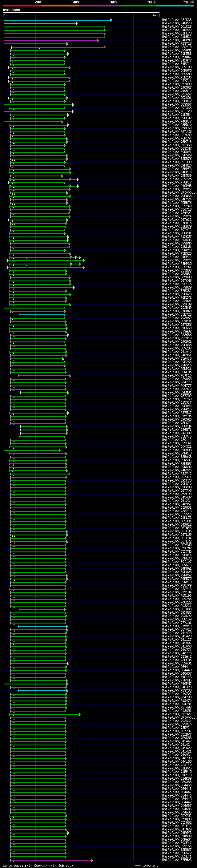Open hit UniRef100_A4QPK9
The image size is (197, 868).
[x=177, y=23]
